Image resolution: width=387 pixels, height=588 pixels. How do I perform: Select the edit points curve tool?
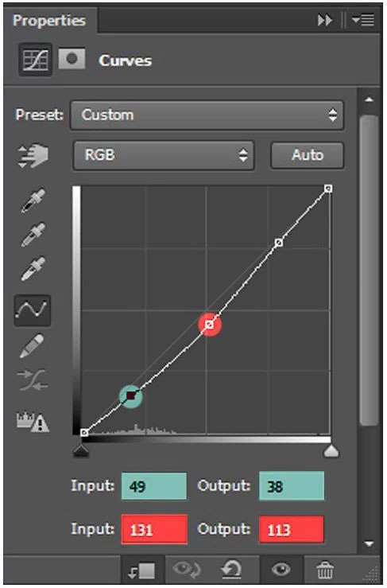click(33, 310)
